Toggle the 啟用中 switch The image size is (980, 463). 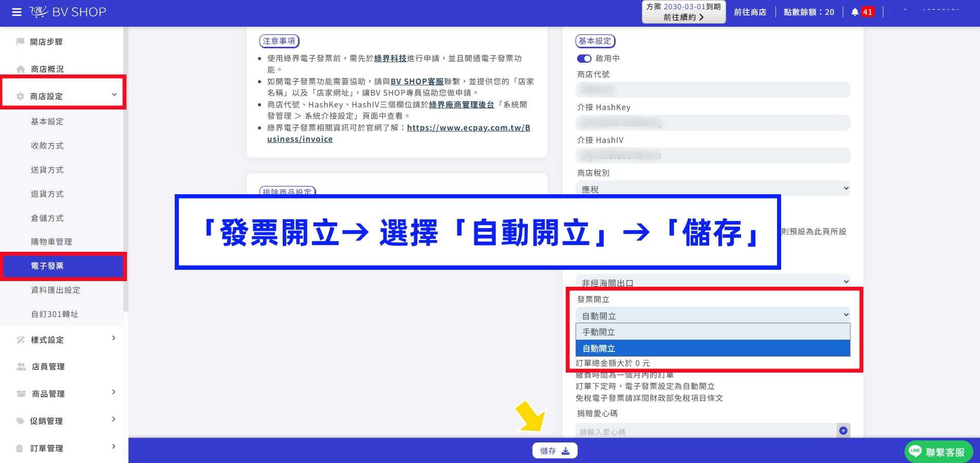point(584,59)
